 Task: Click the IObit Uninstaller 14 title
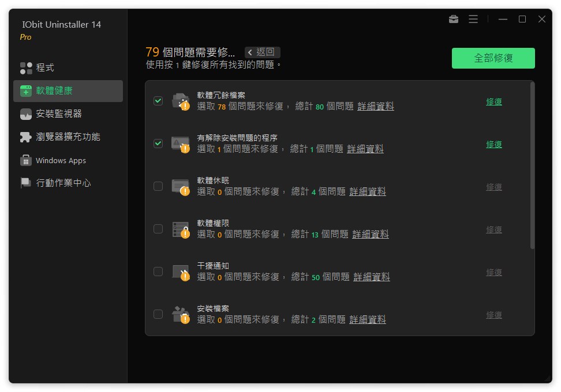(x=62, y=25)
